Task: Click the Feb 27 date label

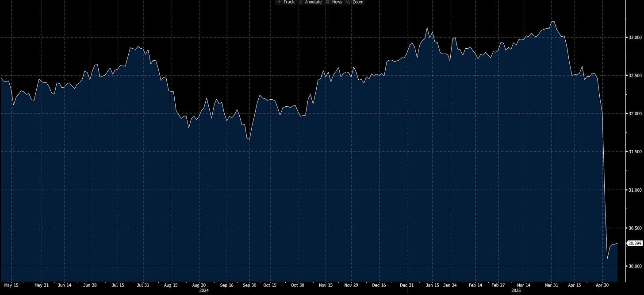Action: [x=498, y=285]
